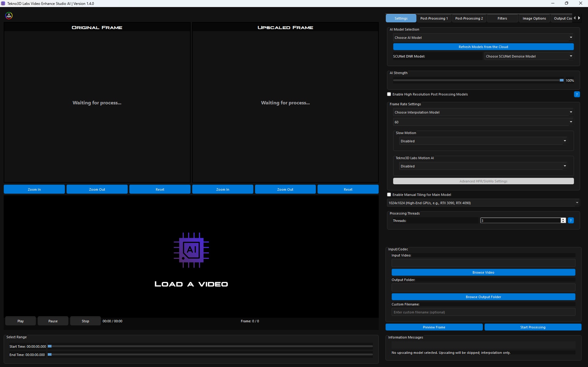Switch to Post-Processing 1 tab

[434, 18]
